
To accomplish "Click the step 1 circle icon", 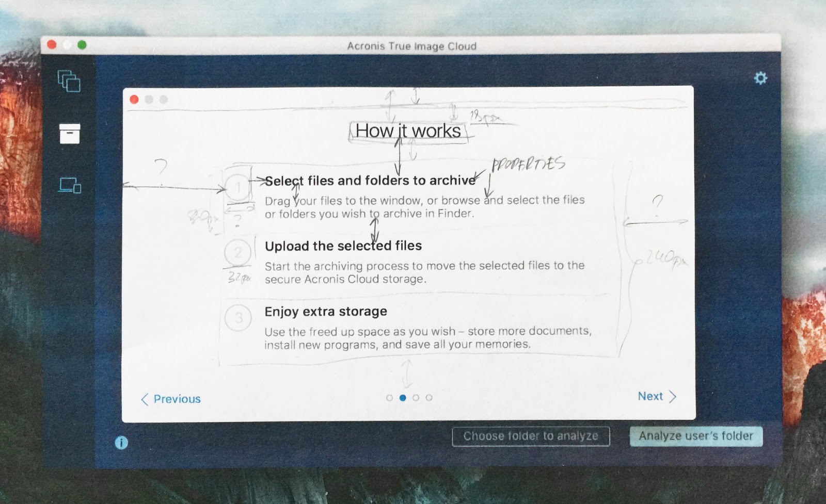I will [x=238, y=188].
